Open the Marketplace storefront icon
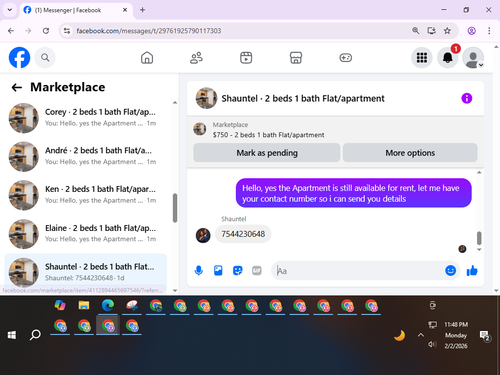This screenshot has width=500, height=375. [296, 58]
